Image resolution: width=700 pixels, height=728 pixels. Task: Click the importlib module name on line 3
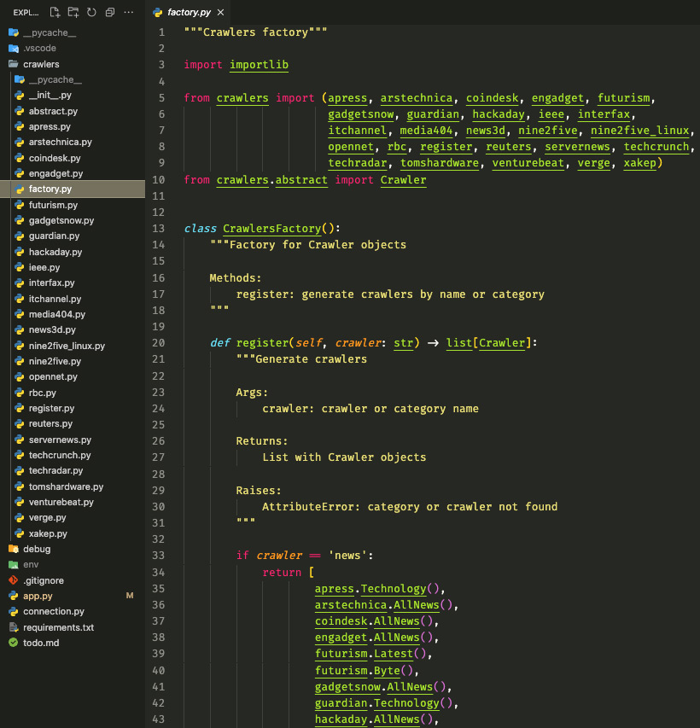coord(259,65)
